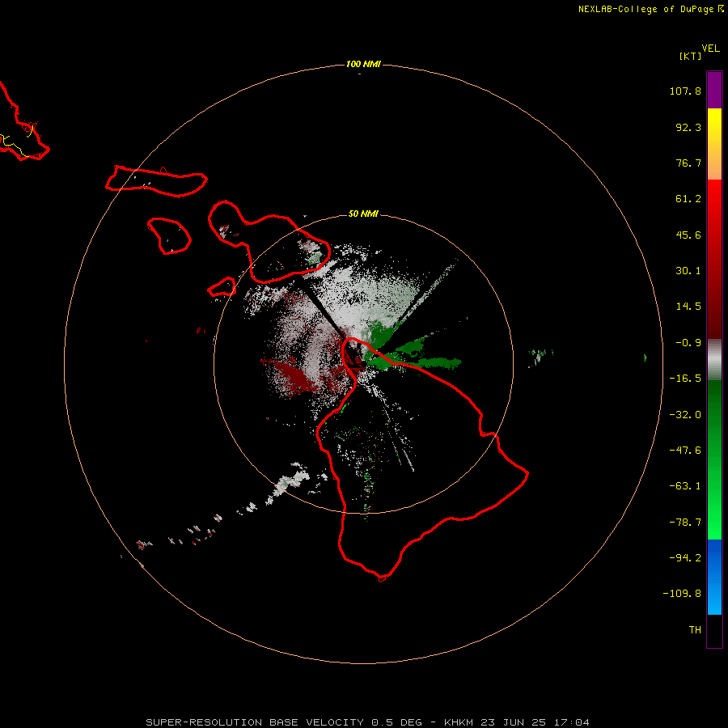Click the 61.2 velocity scale value

coord(688,199)
